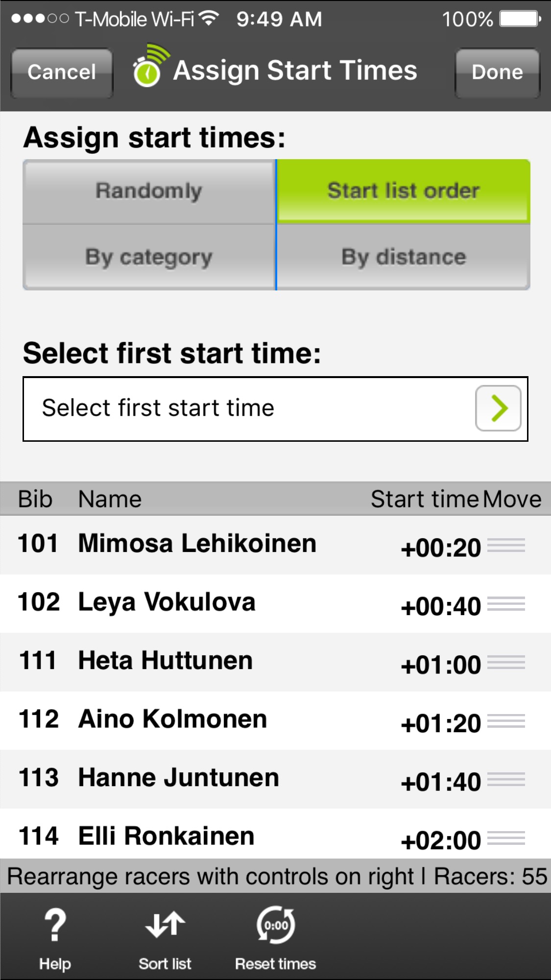Tap move handle for Aino Kolmonen
The height and width of the screenshot is (980, 551).
point(506,721)
